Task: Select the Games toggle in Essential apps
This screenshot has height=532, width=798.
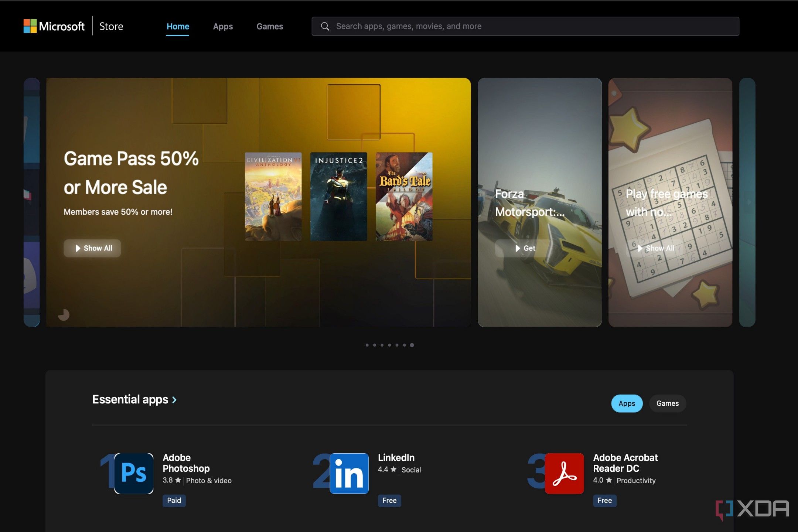Action: click(667, 403)
